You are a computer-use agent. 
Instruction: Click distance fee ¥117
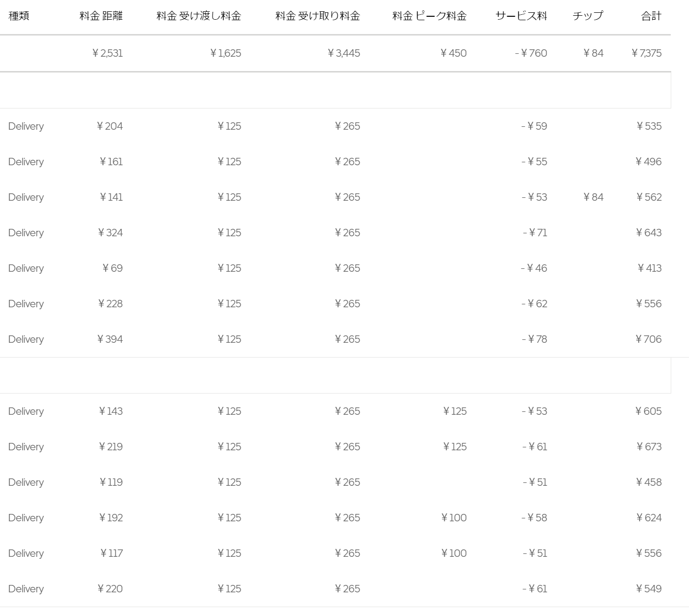(112, 553)
